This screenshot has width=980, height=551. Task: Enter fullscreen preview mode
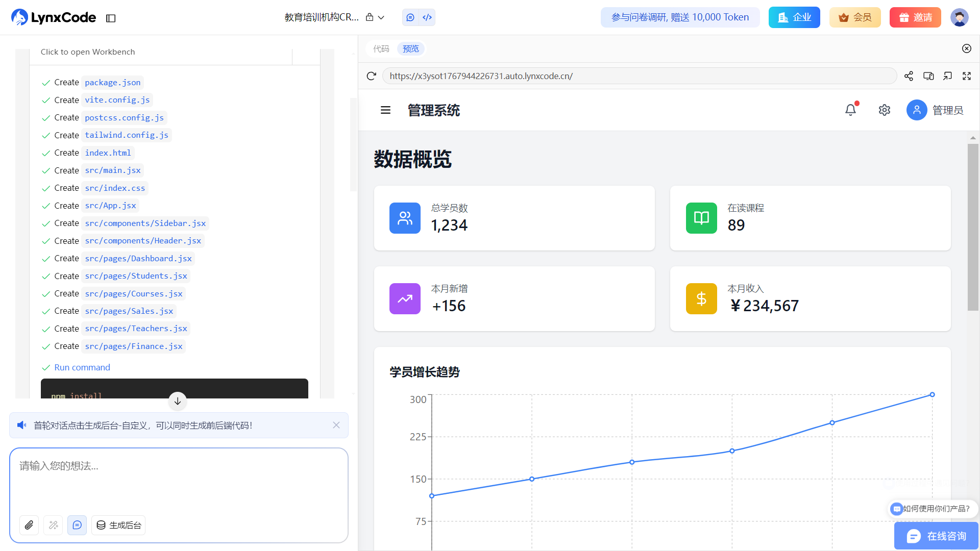point(967,76)
